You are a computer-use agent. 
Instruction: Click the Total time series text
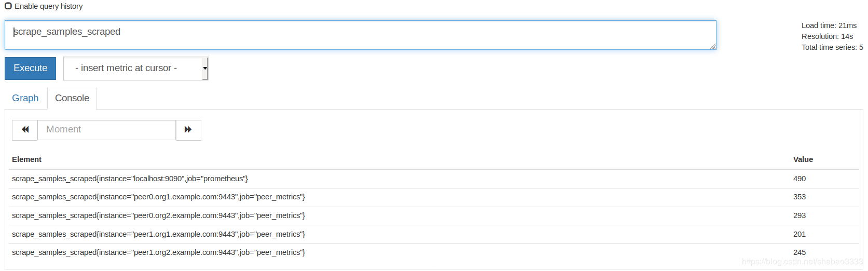(832, 47)
